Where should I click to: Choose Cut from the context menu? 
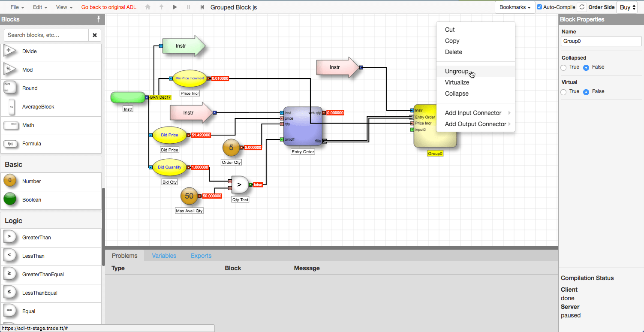(x=475, y=30)
